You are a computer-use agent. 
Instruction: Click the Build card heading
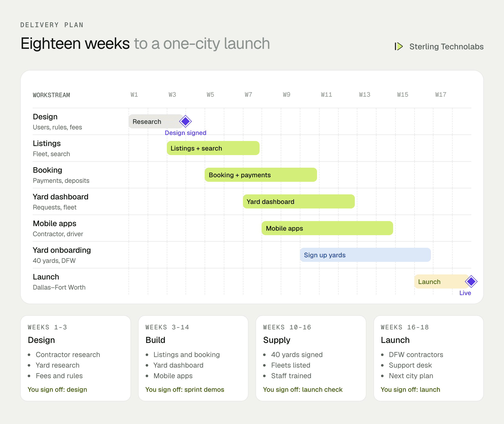click(155, 340)
